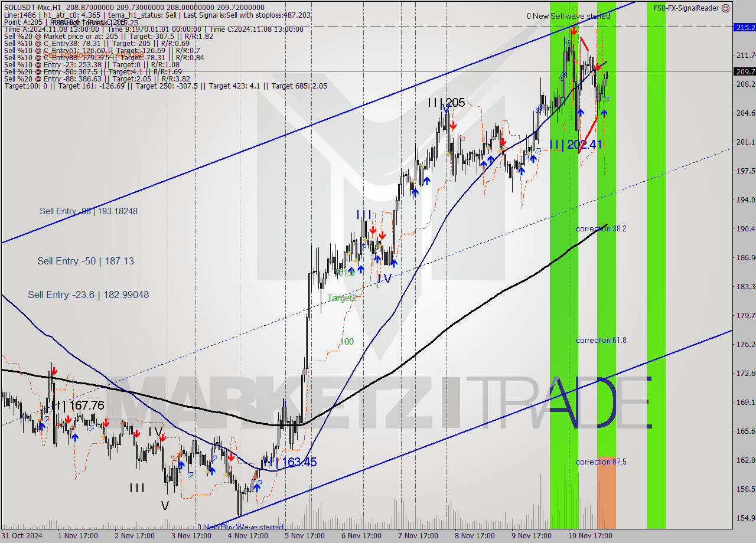
Task: Click the '10 Nov 17:00' time label
Action: click(589, 536)
